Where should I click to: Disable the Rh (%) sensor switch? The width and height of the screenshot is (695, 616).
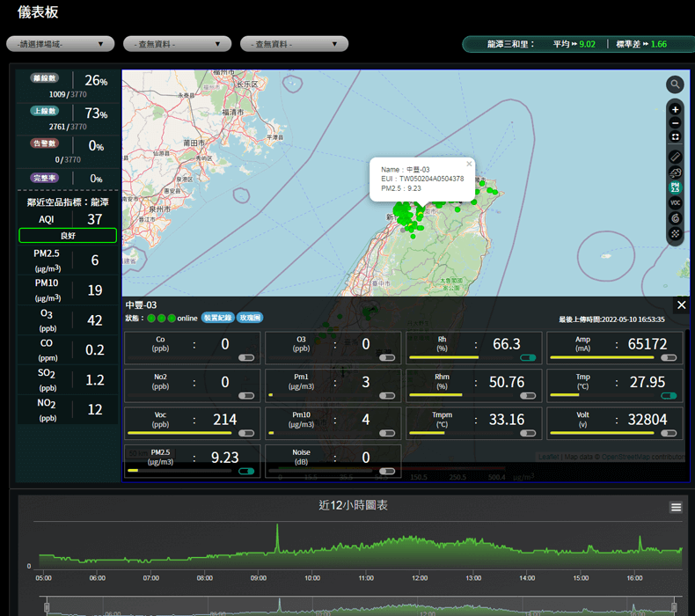[x=528, y=357]
